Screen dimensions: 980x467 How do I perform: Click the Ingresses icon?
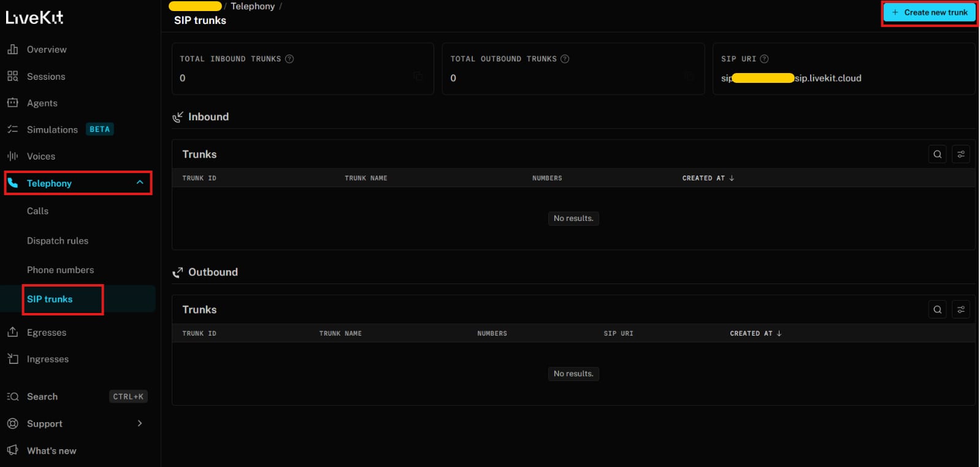(x=12, y=358)
